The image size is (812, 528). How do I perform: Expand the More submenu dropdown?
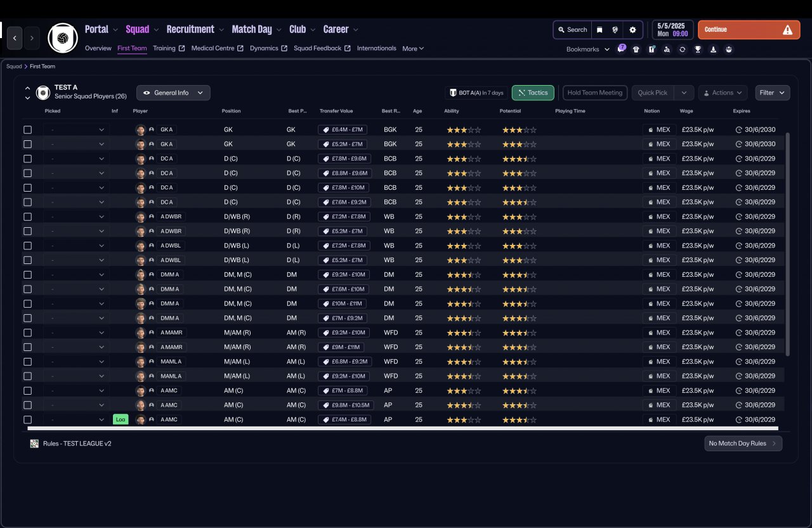[413, 48]
